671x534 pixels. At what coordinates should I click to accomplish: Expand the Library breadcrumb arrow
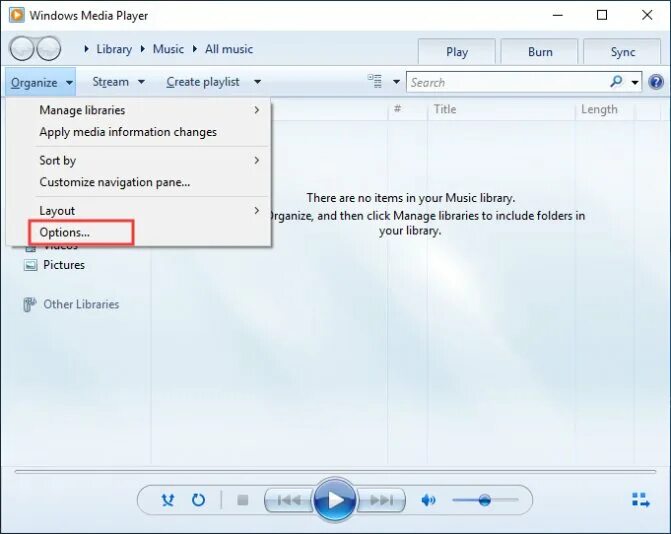pyautogui.click(x=86, y=49)
